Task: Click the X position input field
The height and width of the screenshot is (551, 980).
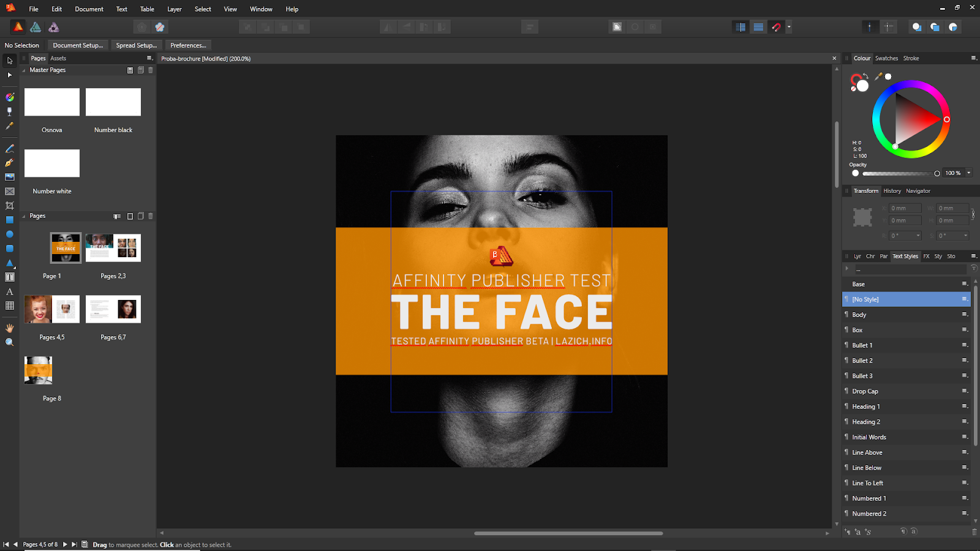Action: click(905, 208)
